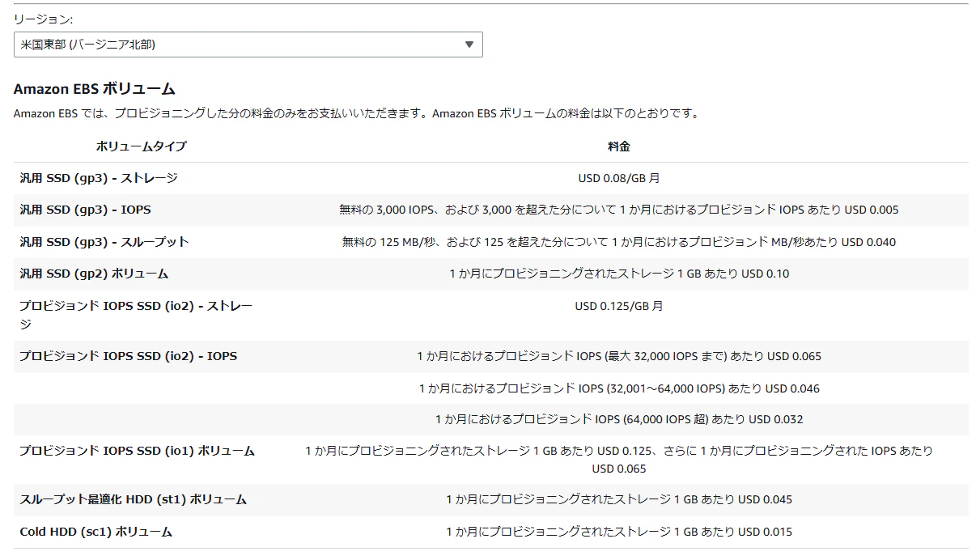Screen dimensions: 976x560
Task: Select the 汎用 SSD (gp3) - IOPS row label
Action: pos(85,210)
